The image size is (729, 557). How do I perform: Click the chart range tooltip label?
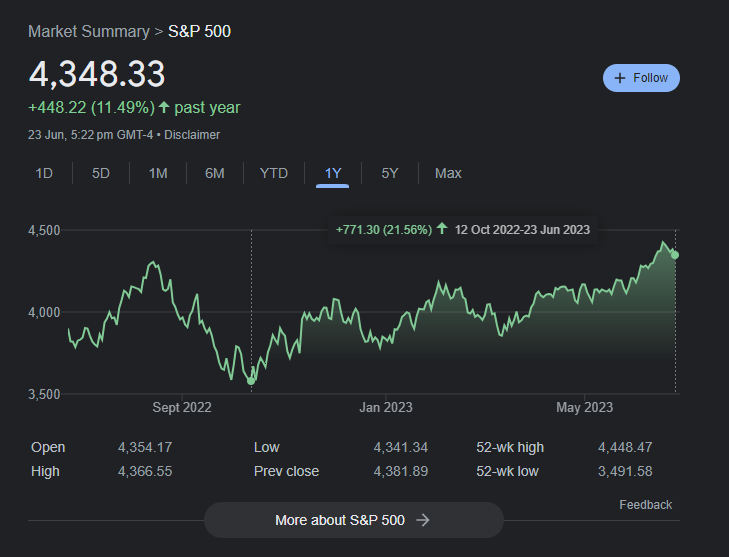pos(463,229)
